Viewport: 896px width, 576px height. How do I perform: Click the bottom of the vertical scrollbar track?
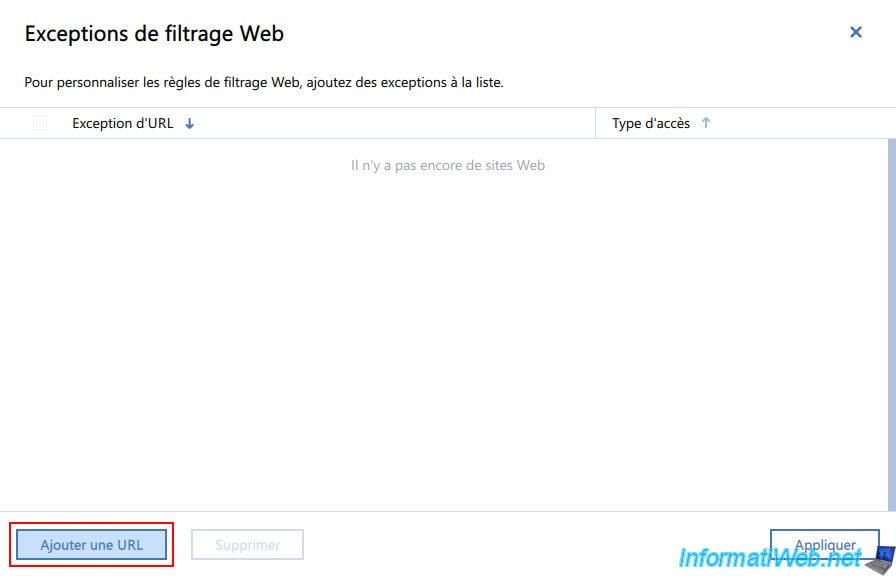click(891, 500)
